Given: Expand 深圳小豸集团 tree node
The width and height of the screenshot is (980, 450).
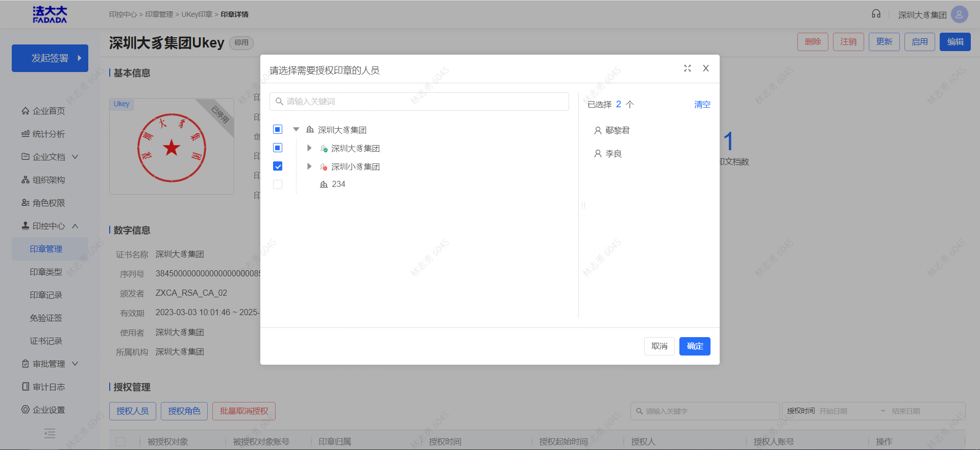Looking at the screenshot, I should point(309,166).
